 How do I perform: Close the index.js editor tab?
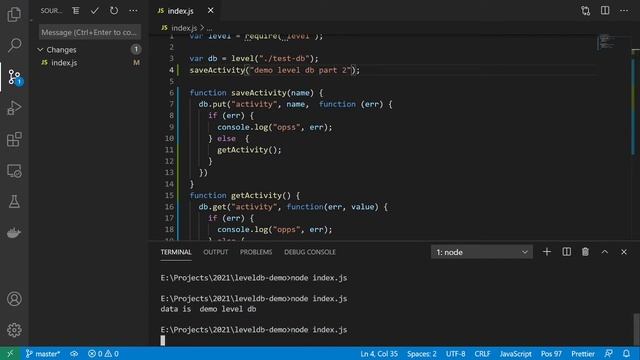tap(211, 11)
